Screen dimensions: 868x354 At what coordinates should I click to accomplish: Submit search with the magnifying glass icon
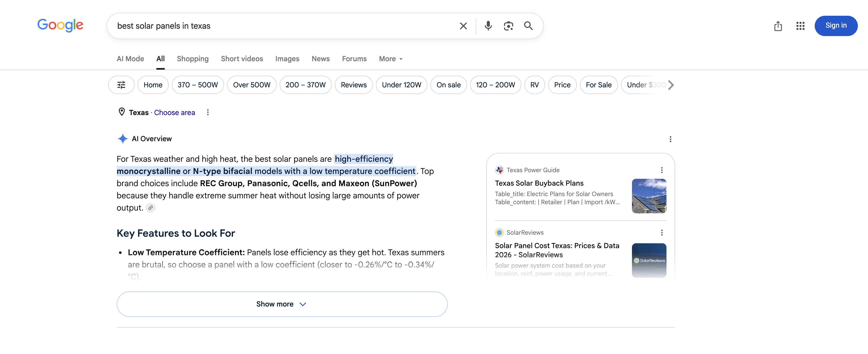click(528, 26)
